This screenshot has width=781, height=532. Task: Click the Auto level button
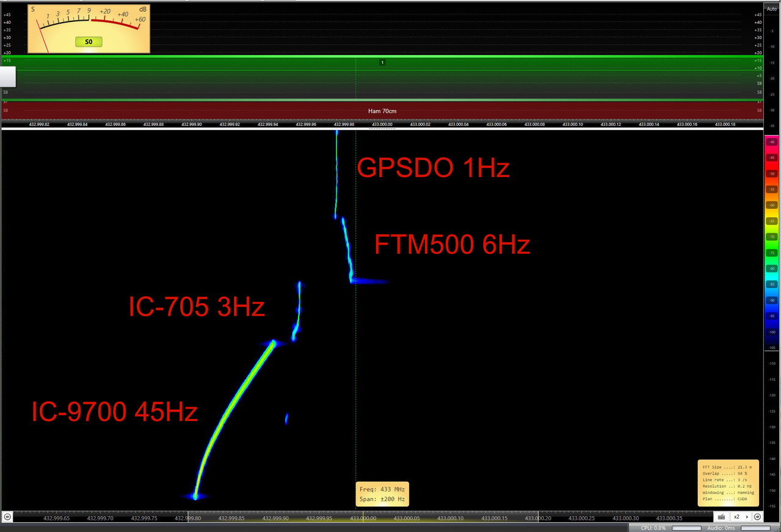pos(772,9)
